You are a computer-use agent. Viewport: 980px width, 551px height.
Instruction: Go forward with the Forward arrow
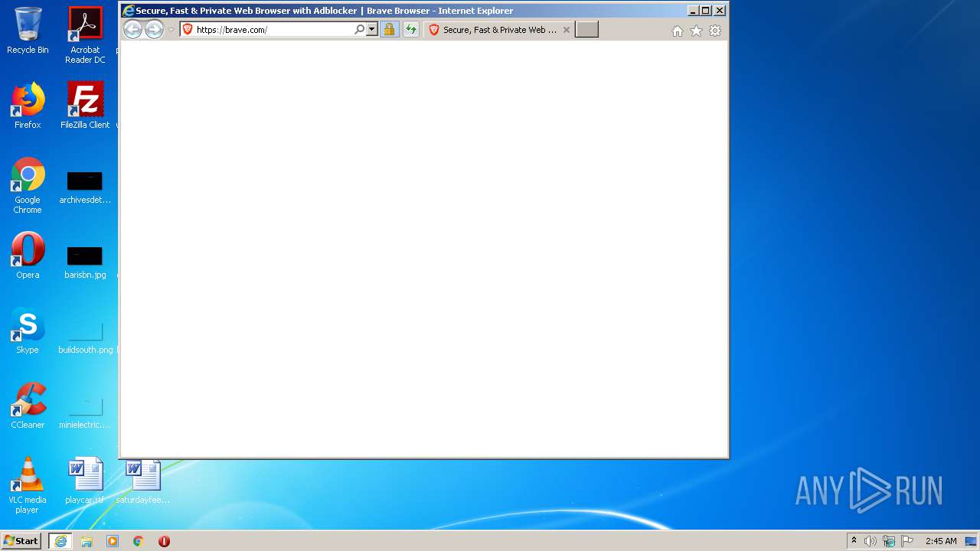(154, 30)
